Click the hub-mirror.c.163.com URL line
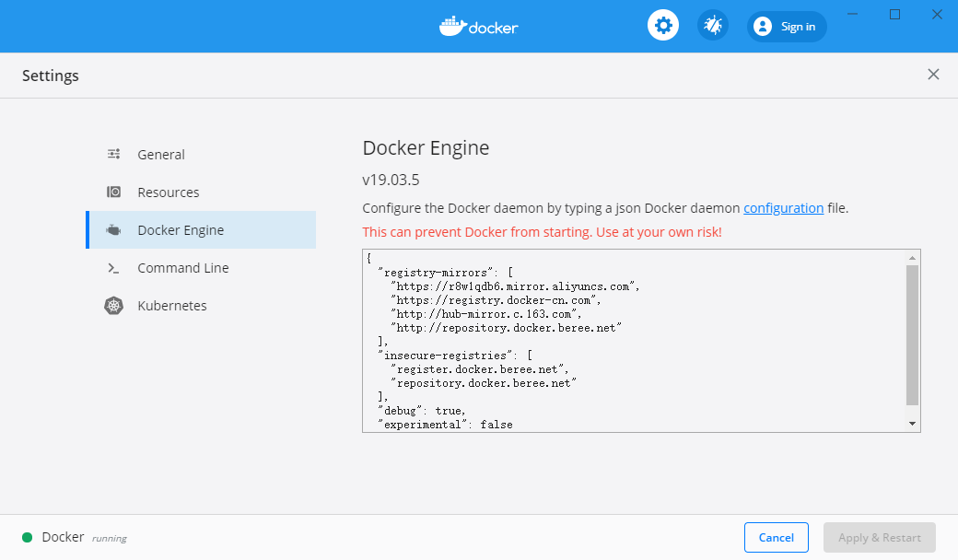 [485, 314]
